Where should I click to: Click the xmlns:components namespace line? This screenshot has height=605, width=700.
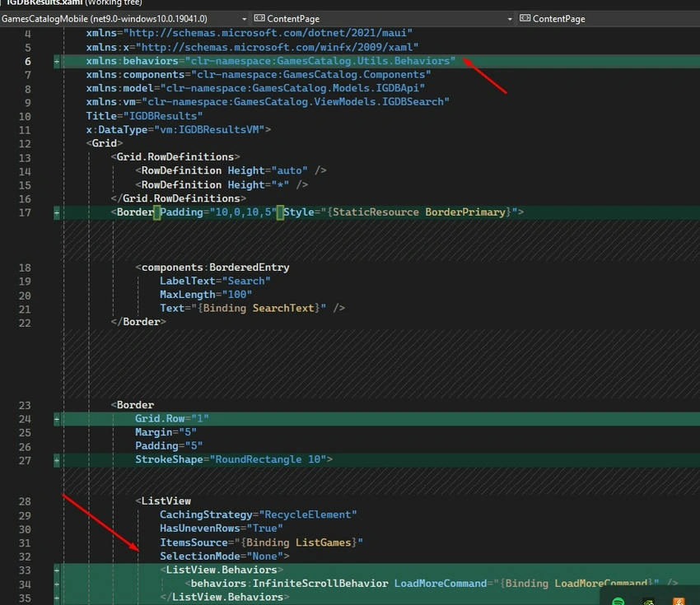point(259,75)
